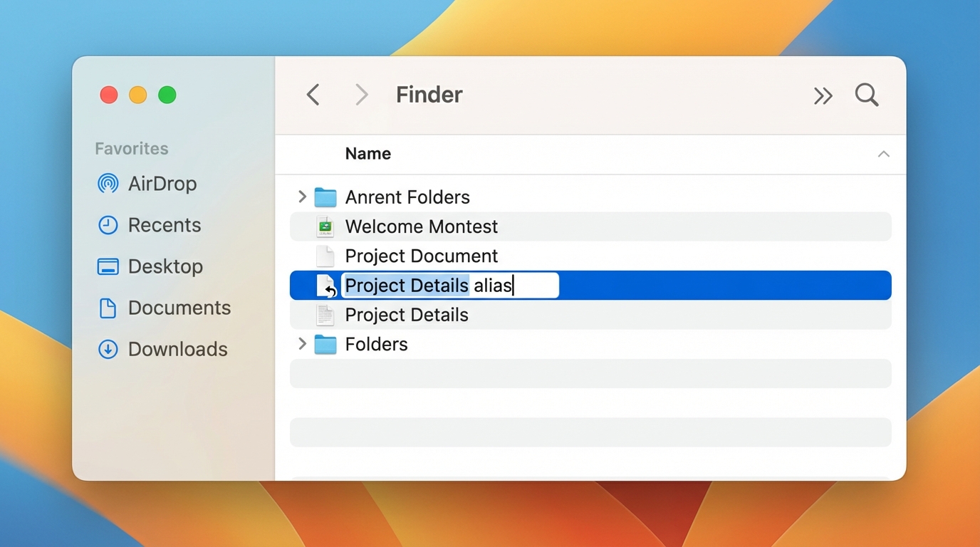Select the AirDrop icon in the sidebar
The height and width of the screenshot is (547, 980).
click(x=108, y=184)
